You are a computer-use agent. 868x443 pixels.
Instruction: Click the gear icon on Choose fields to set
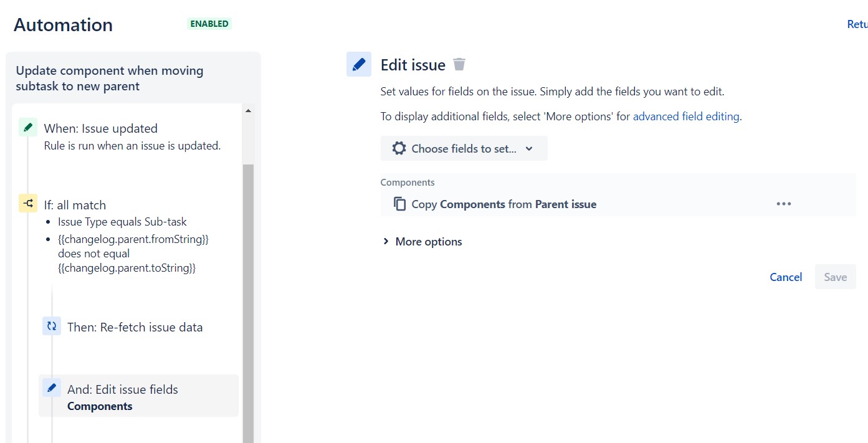[398, 148]
